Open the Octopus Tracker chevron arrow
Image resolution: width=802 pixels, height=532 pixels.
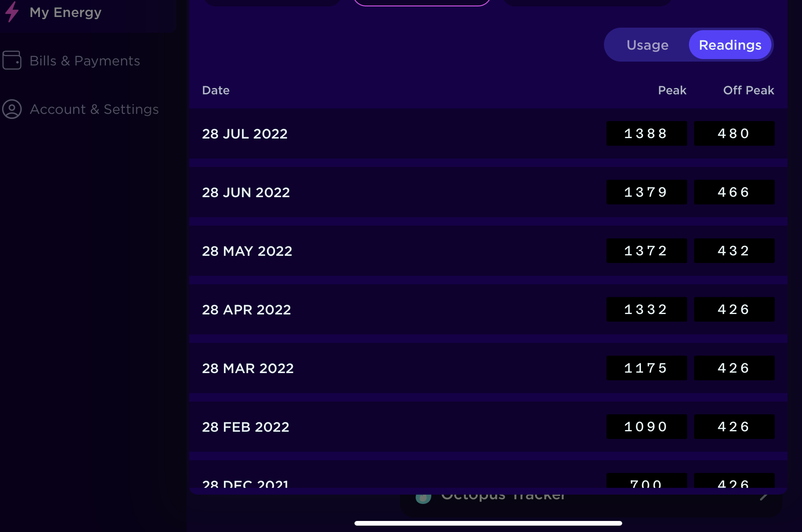click(764, 496)
